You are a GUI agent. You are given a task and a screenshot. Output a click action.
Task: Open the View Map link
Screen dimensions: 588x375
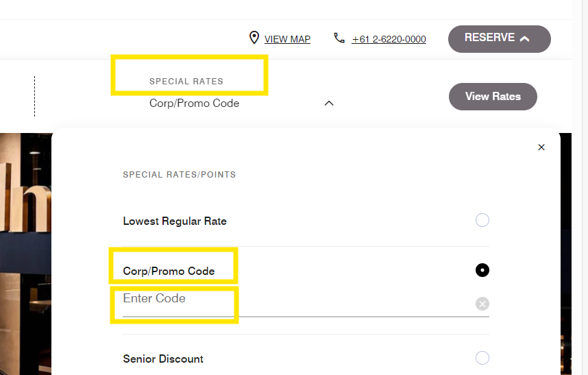[287, 39]
